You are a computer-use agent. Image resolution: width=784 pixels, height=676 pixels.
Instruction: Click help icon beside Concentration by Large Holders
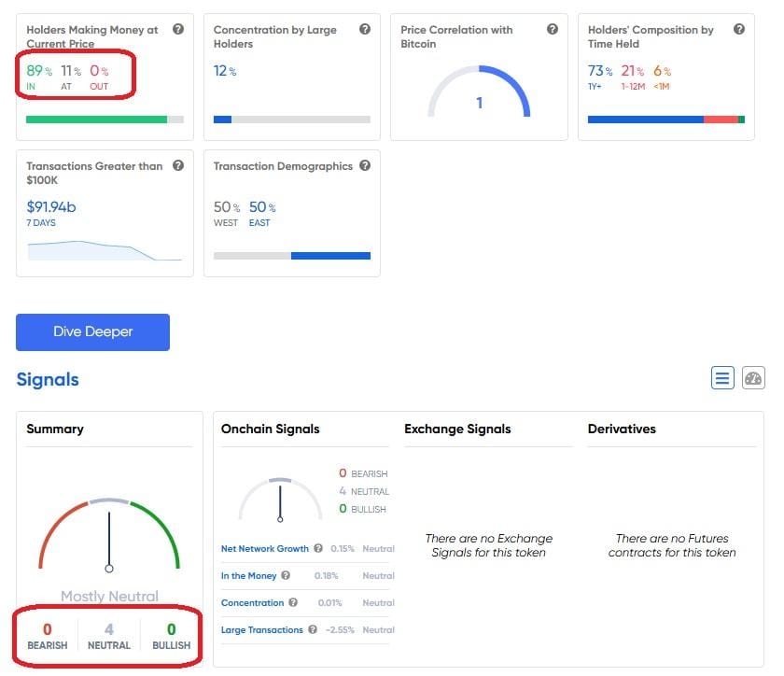pos(365,30)
